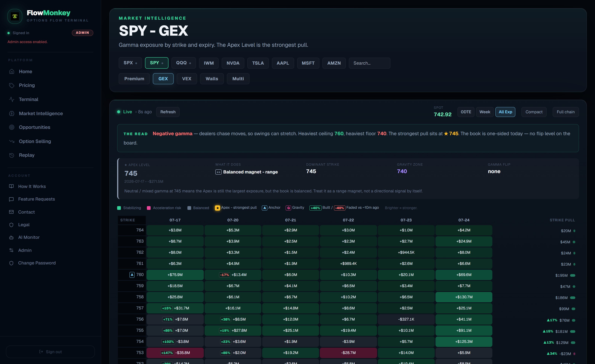Click the green Live status dot
This screenshot has height=364, width=595.
pos(119,112)
